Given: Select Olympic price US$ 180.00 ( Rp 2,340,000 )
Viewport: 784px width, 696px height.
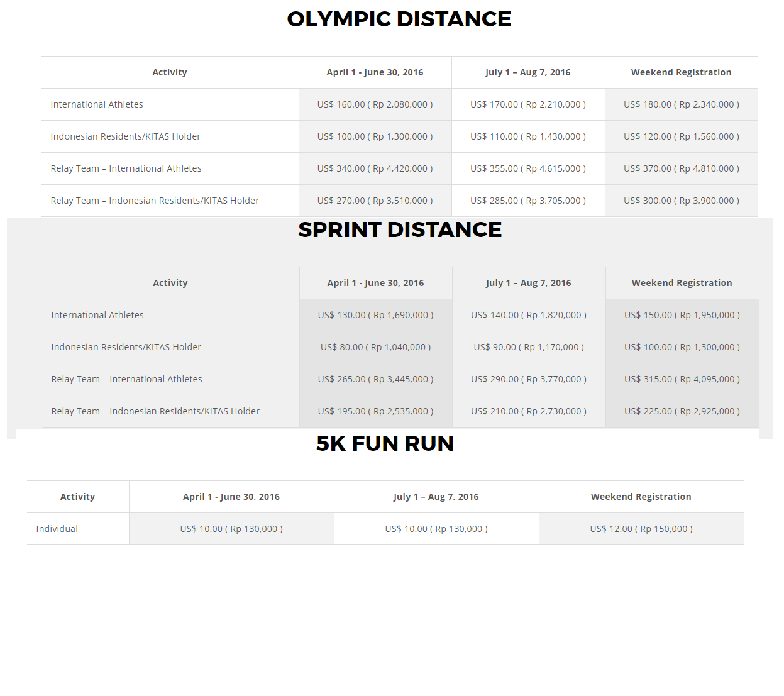Looking at the screenshot, I should [x=682, y=104].
